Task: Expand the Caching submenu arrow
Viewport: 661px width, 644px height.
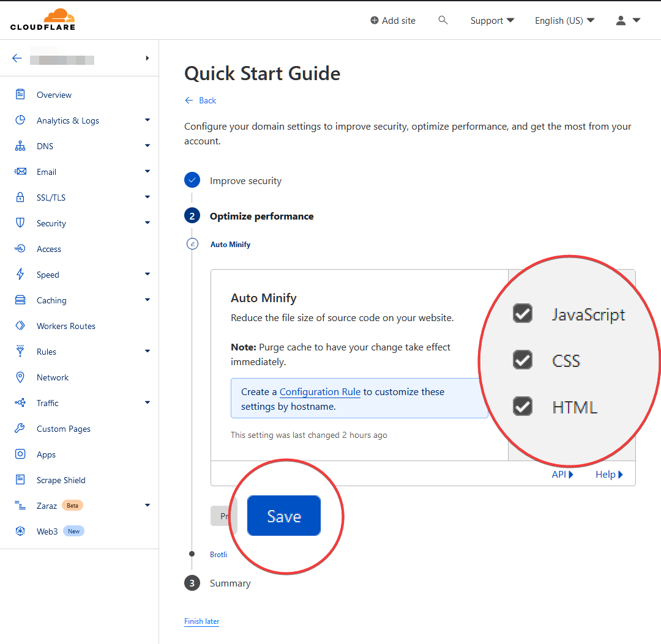Action: (147, 300)
